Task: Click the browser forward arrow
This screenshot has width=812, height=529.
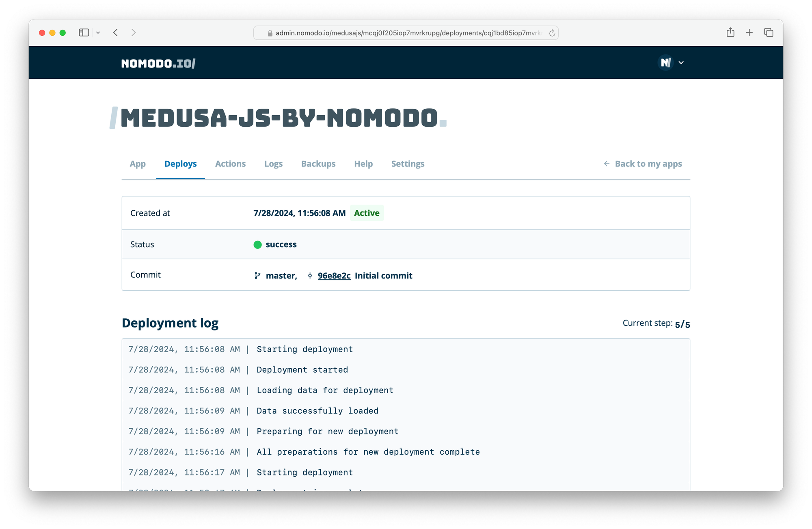Action: pyautogui.click(x=134, y=32)
